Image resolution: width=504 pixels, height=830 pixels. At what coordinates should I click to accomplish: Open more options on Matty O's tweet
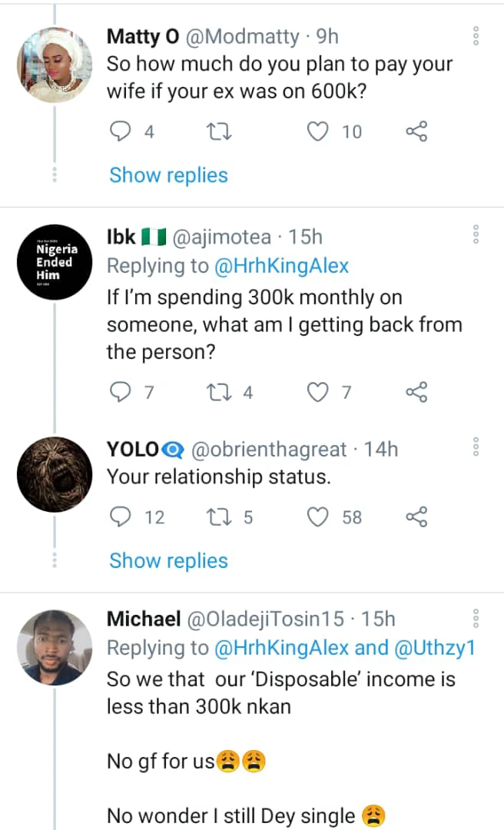(476, 35)
